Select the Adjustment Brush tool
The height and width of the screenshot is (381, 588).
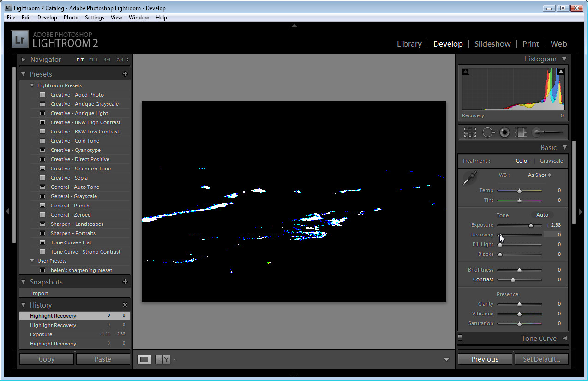(x=547, y=133)
